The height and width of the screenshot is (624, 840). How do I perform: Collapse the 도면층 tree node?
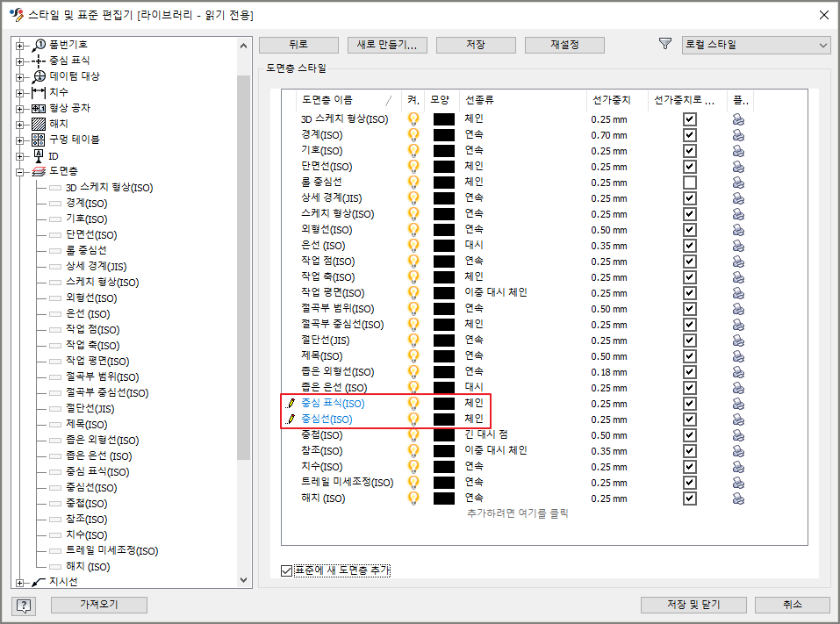tap(20, 173)
